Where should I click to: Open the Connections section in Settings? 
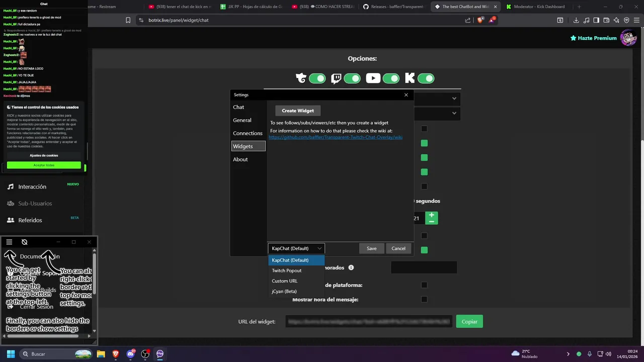248,133
